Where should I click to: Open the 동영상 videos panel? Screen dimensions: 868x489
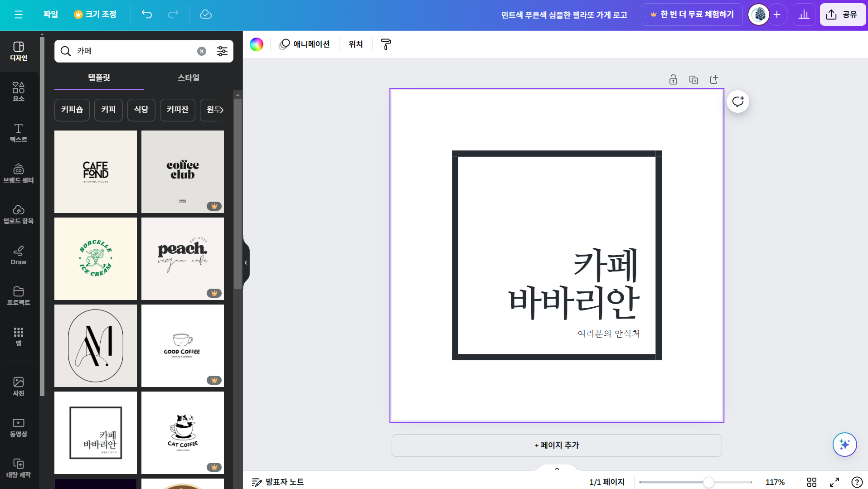pyautogui.click(x=19, y=427)
